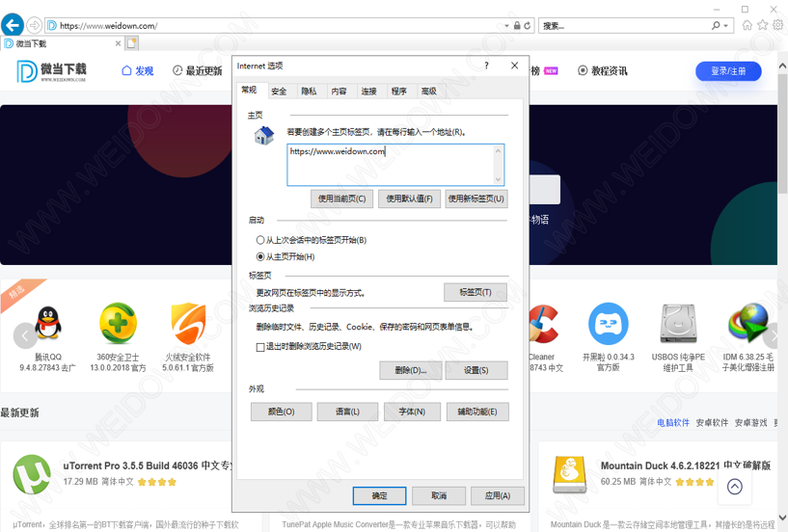Screen dimensions: 788x532
Task: Select 从上次会话中的标签页开始 radio option
Action: click(259, 240)
